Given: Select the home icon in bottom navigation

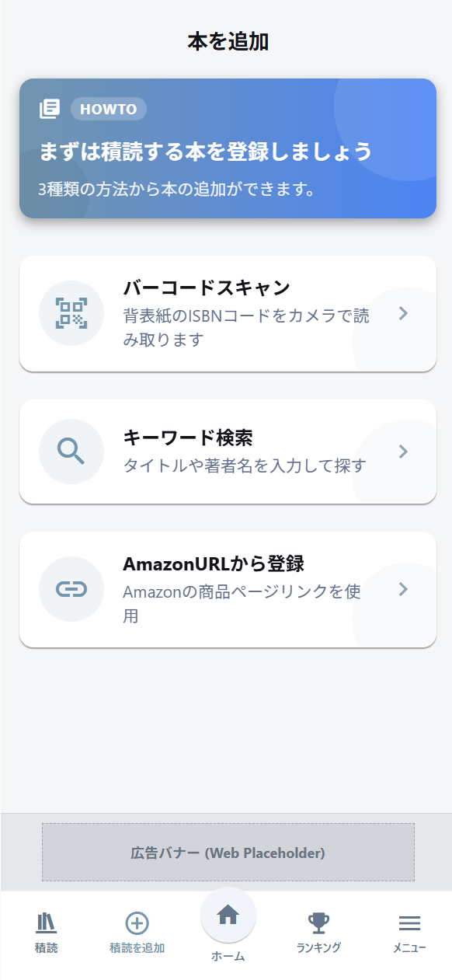Looking at the screenshot, I should 228,917.
